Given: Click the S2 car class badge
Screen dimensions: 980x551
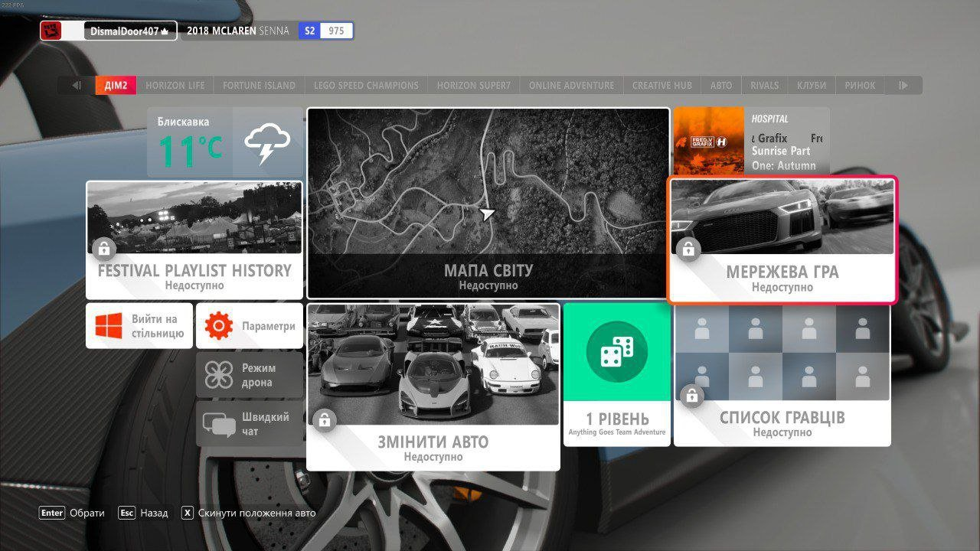Looking at the screenshot, I should 309,31.
